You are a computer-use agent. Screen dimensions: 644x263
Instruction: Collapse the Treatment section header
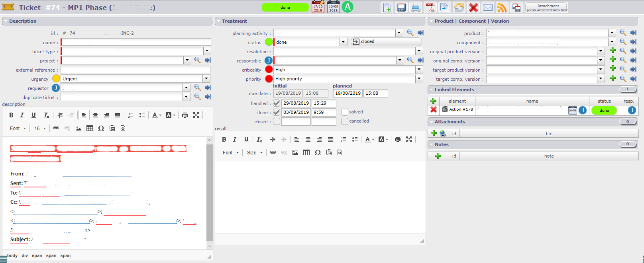pos(234,21)
